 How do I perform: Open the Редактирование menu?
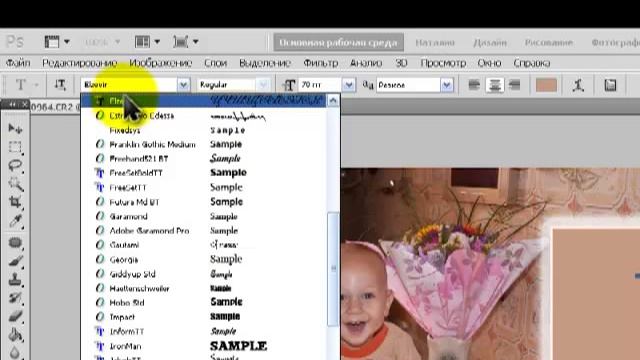[80, 63]
